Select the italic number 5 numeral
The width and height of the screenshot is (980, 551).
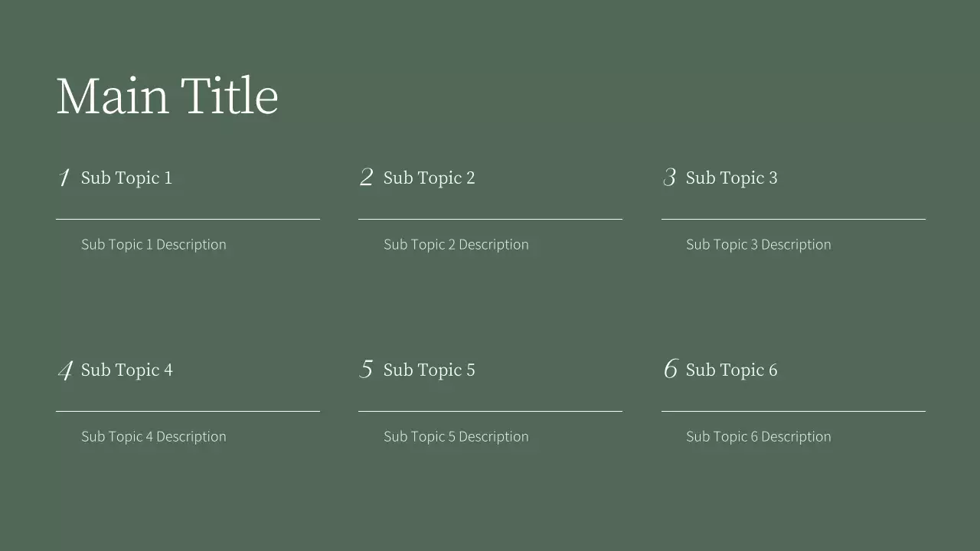(x=367, y=370)
